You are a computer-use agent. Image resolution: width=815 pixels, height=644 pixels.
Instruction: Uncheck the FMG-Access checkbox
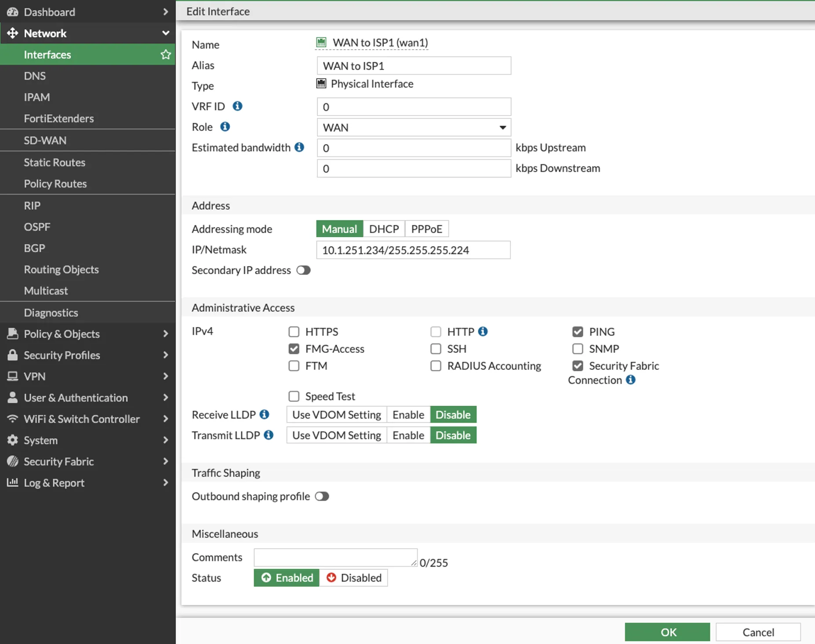click(294, 348)
